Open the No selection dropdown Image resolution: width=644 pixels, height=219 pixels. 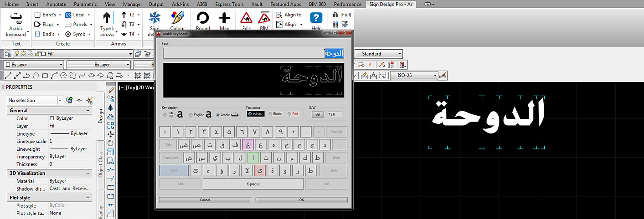[x=60, y=100]
